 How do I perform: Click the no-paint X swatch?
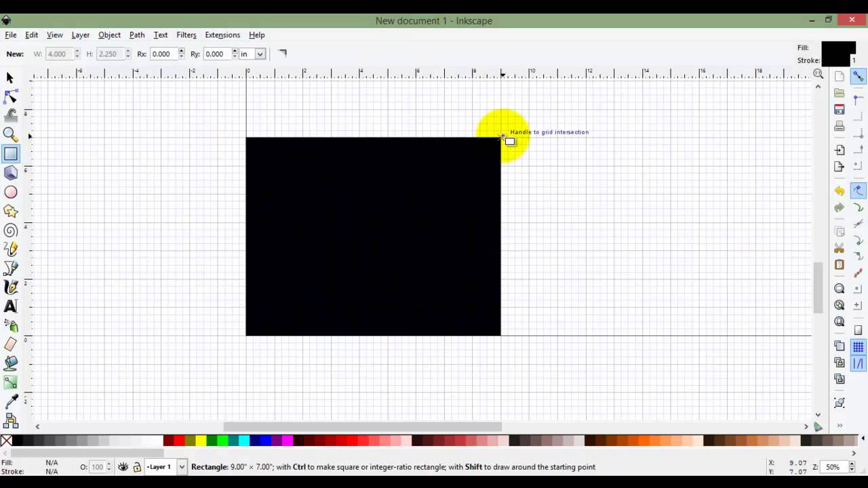tap(6, 441)
